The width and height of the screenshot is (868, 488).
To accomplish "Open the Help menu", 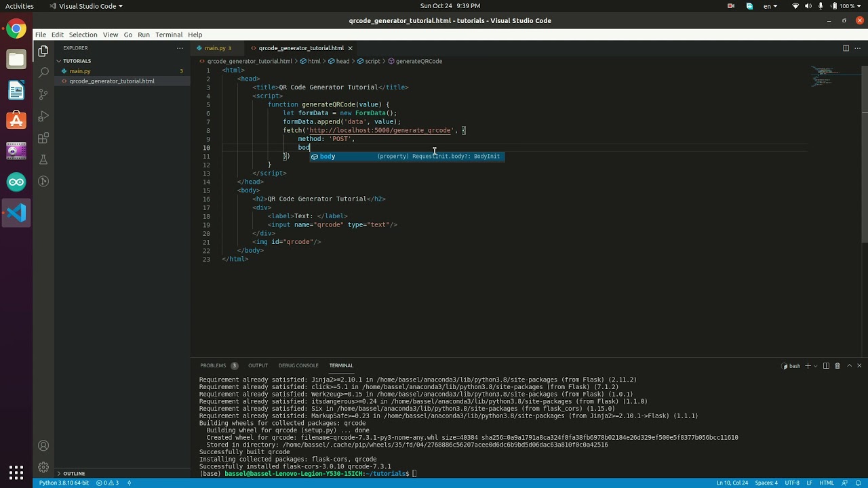I will (x=195, y=35).
